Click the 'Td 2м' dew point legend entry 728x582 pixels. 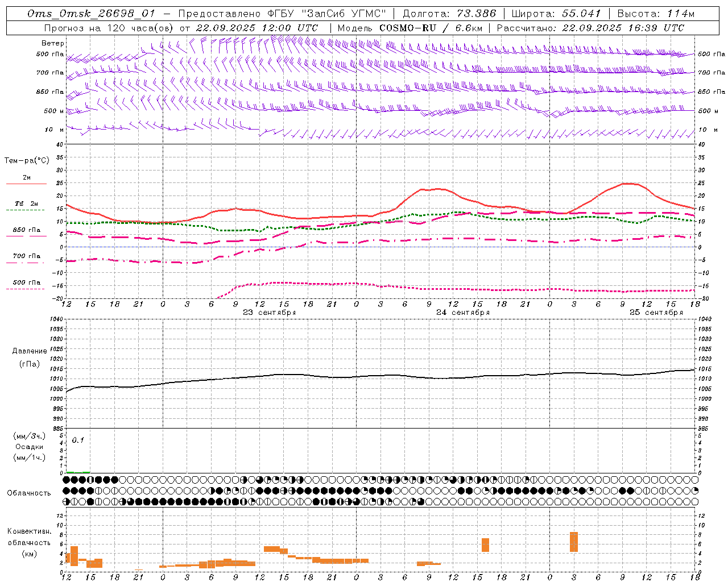pos(27,203)
